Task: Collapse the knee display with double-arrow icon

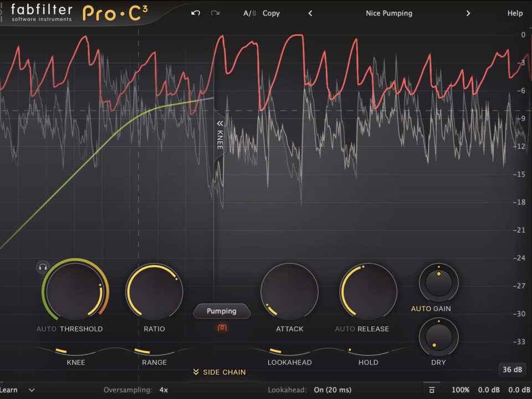Action: coord(219,124)
